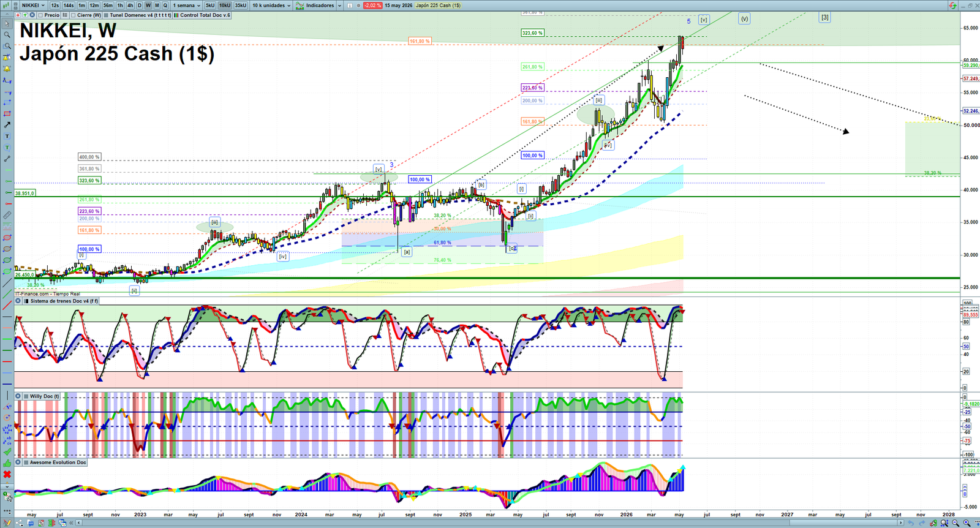Image resolution: width=980 pixels, height=528 pixels.
Task: Select the 4h timeframe
Action: (130, 6)
